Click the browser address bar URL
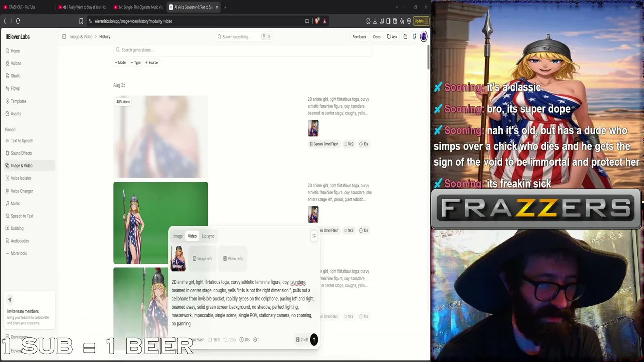 (x=133, y=21)
